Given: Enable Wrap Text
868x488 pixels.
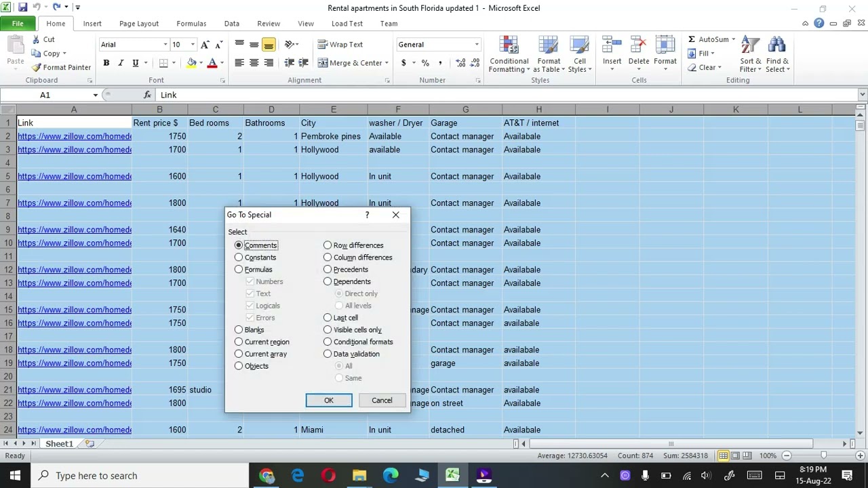Looking at the screenshot, I should coord(340,45).
